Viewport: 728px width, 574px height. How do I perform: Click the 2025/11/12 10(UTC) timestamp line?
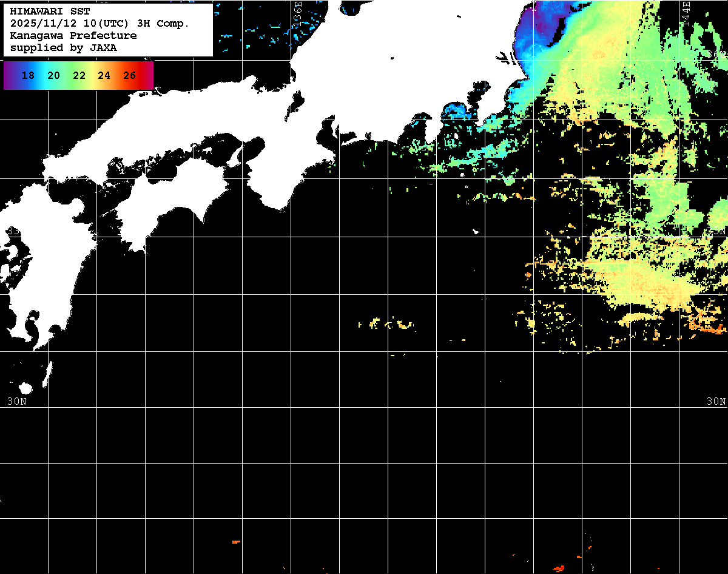[99, 23]
